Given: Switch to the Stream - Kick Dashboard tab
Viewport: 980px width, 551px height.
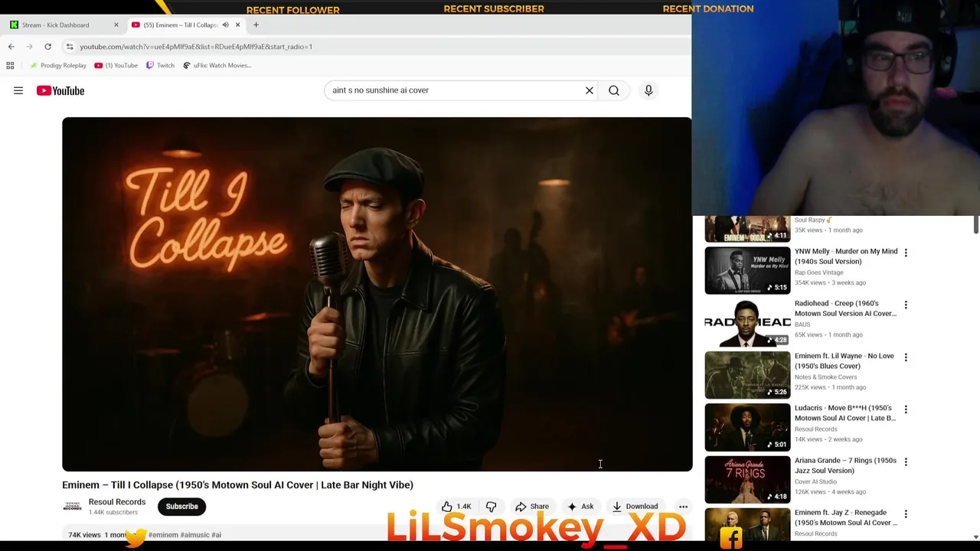Looking at the screenshot, I should point(61,24).
